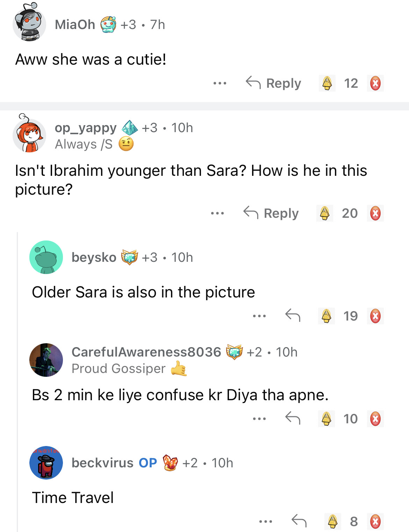
Task: Open more options on beysko's comment
Action: [x=259, y=316]
